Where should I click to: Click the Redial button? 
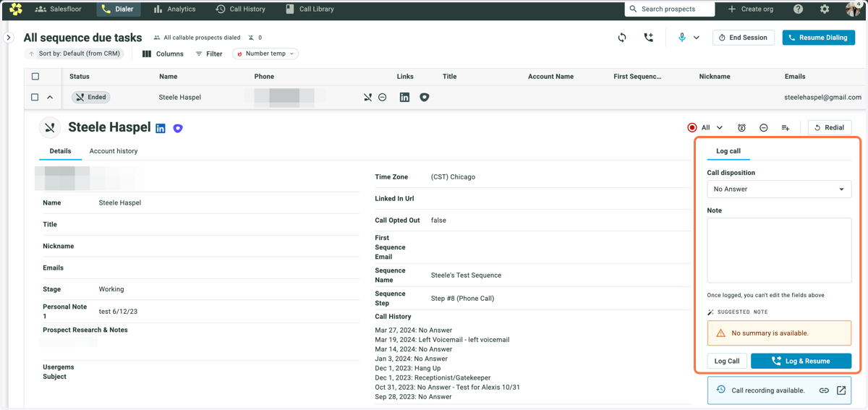pyautogui.click(x=830, y=127)
